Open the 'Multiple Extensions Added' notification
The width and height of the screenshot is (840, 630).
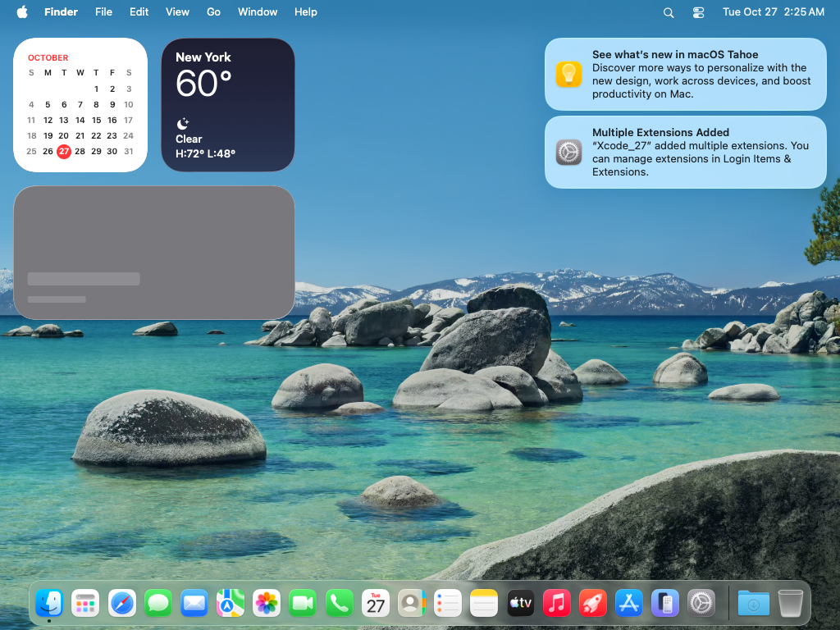[685, 152]
